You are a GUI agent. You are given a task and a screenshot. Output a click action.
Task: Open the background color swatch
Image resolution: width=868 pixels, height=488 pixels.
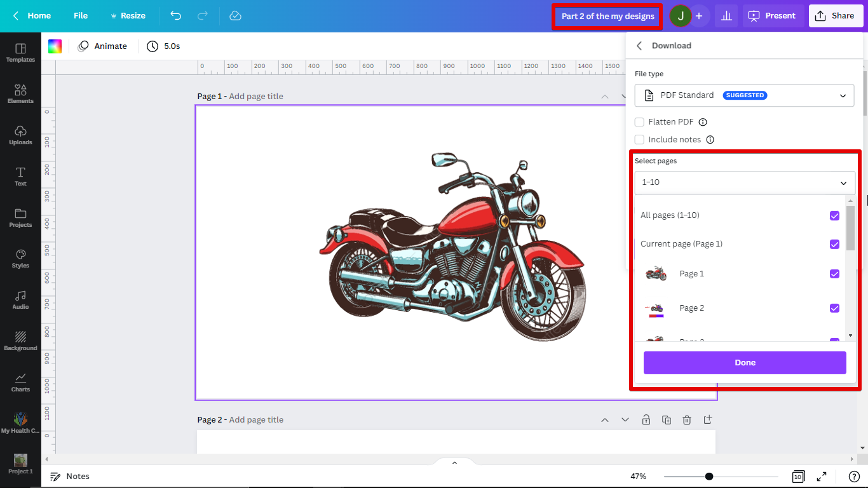(x=55, y=46)
